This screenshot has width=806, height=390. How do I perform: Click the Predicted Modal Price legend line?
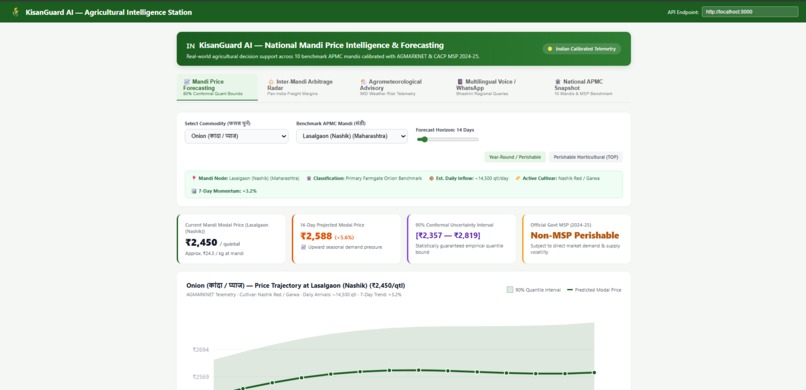[x=570, y=290]
